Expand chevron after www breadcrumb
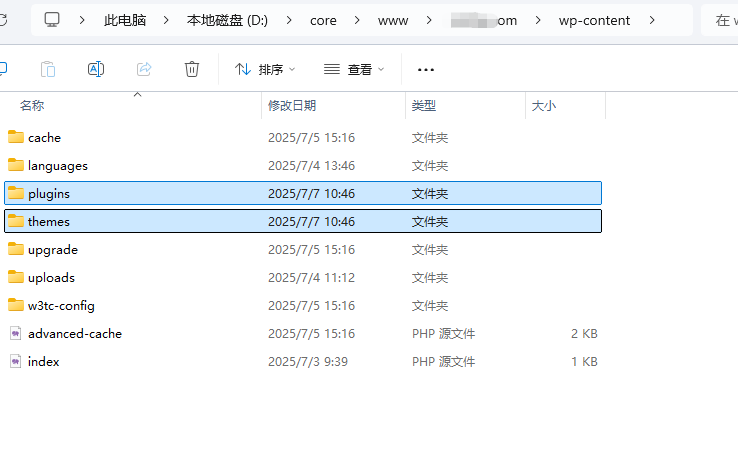Image resolution: width=738 pixels, height=449 pixels. tap(429, 20)
